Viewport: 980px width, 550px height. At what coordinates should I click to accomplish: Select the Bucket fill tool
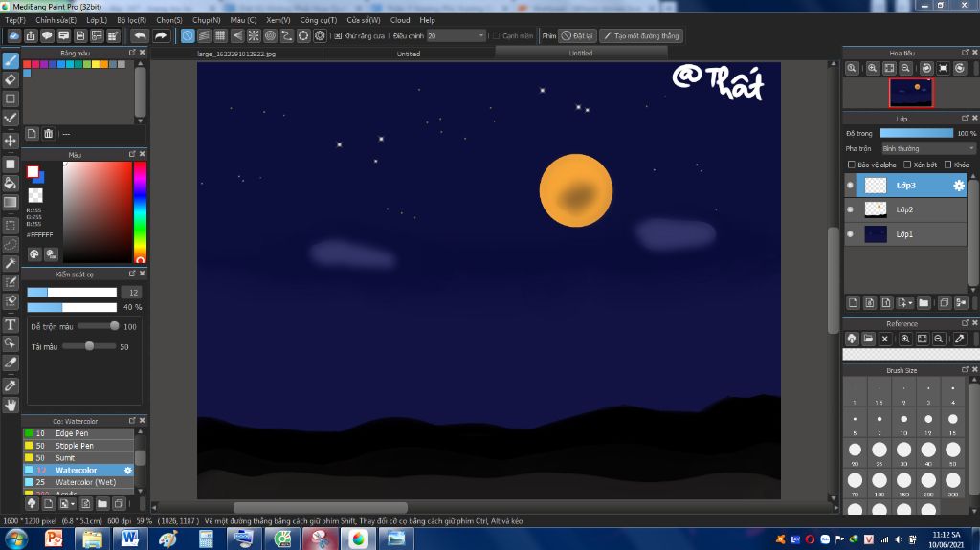click(x=11, y=183)
